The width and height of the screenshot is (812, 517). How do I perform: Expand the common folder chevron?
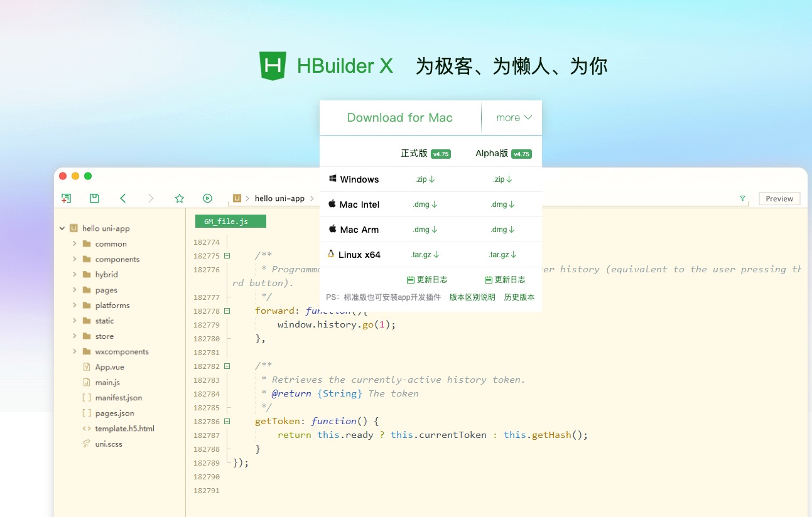coord(74,243)
